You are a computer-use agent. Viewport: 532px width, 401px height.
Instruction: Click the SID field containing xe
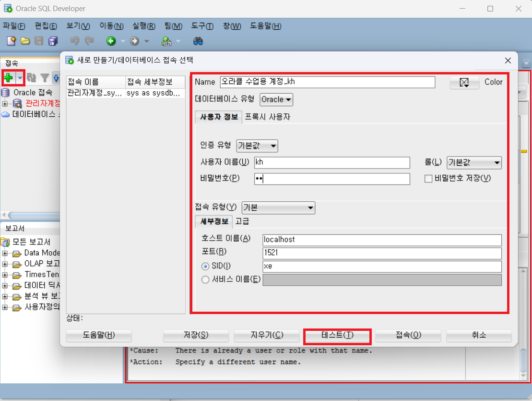(x=382, y=267)
